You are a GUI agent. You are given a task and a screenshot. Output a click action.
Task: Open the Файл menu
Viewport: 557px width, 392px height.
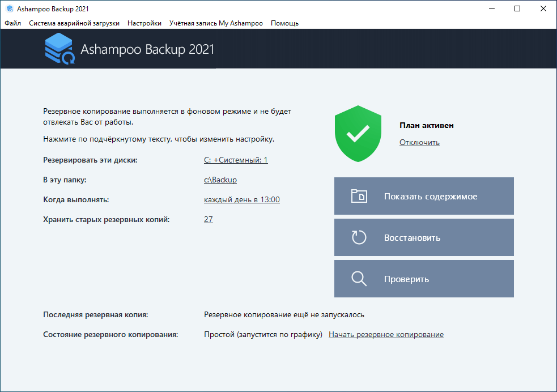[x=12, y=23]
